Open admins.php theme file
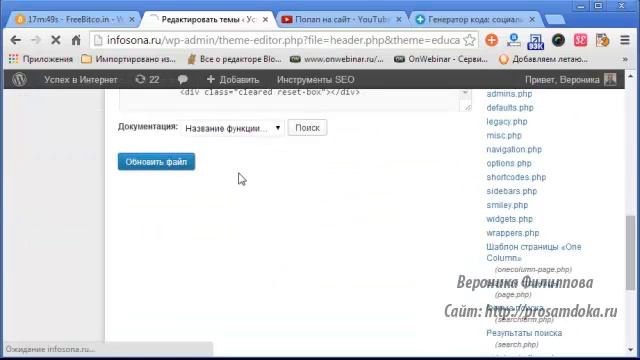This screenshot has height=360, width=640. tap(509, 94)
